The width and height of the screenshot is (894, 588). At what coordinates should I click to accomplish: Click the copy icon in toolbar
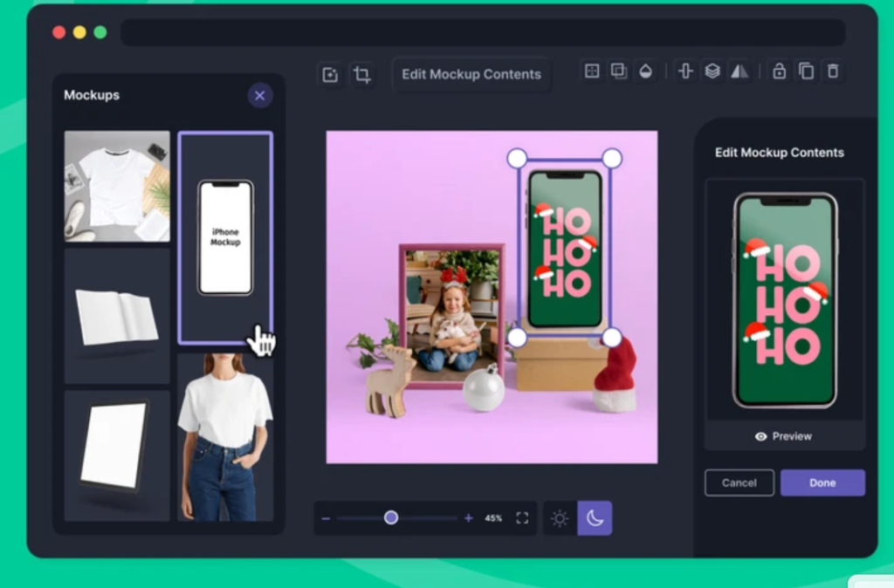806,72
